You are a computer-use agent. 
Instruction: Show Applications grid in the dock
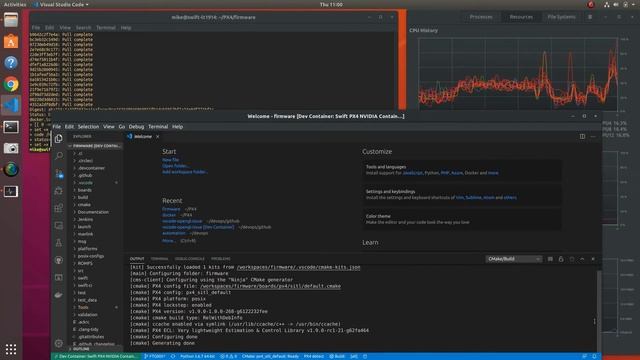click(x=11, y=349)
